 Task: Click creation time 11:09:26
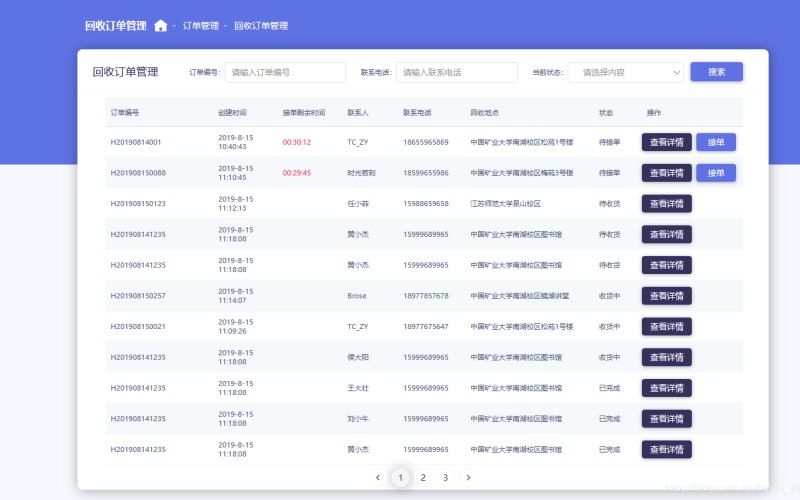(232, 331)
